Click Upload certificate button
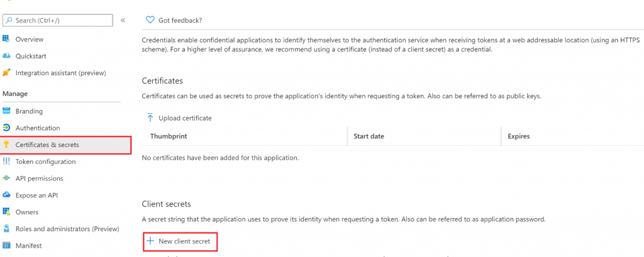Screen dimensions: 644x257 click(x=179, y=118)
